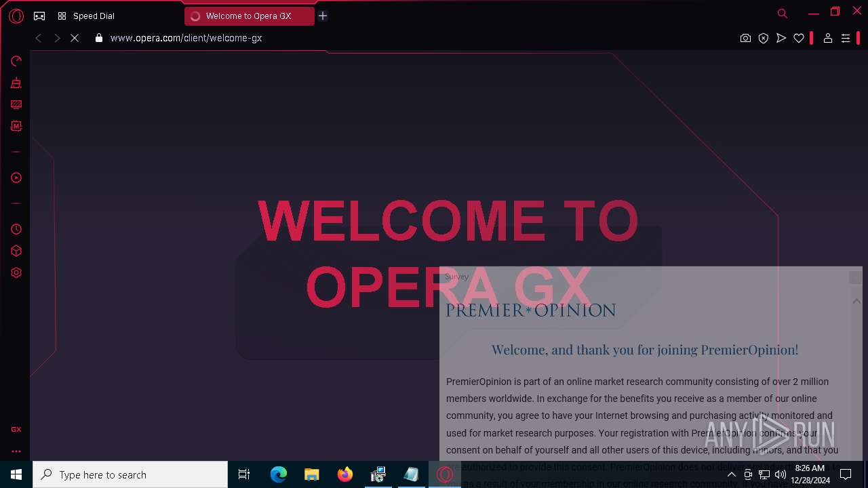The width and height of the screenshot is (868, 488).
Task: Click the Windows search box
Action: [130, 474]
